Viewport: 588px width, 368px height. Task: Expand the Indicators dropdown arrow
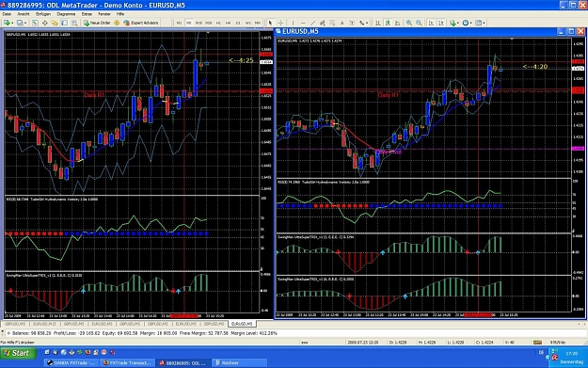tap(458, 23)
